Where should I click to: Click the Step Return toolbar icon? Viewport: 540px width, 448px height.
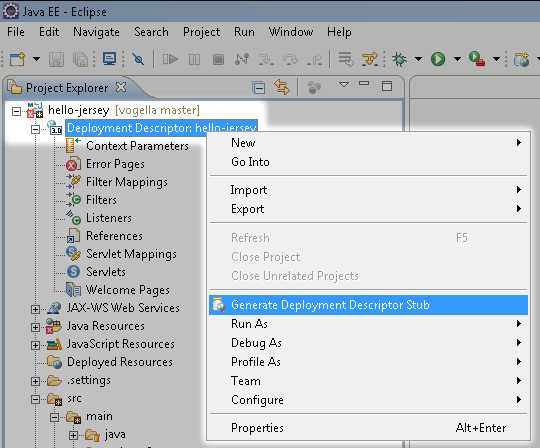[x=314, y=60]
